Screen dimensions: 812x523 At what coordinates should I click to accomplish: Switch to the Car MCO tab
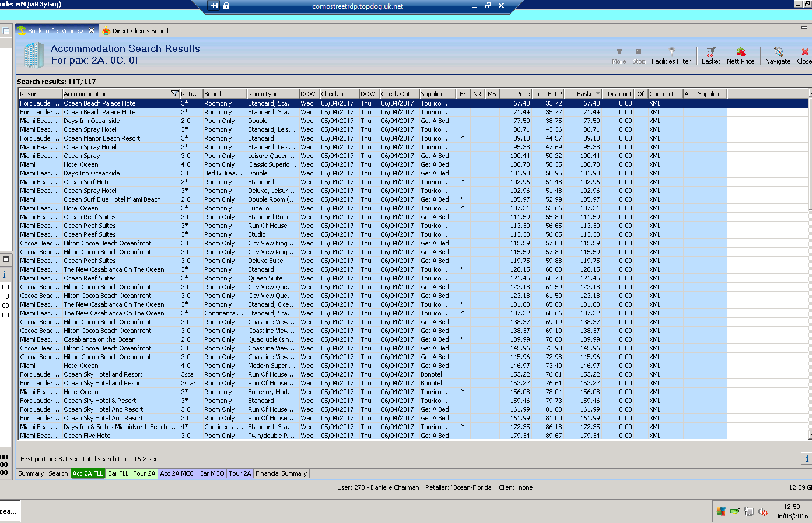pos(212,473)
